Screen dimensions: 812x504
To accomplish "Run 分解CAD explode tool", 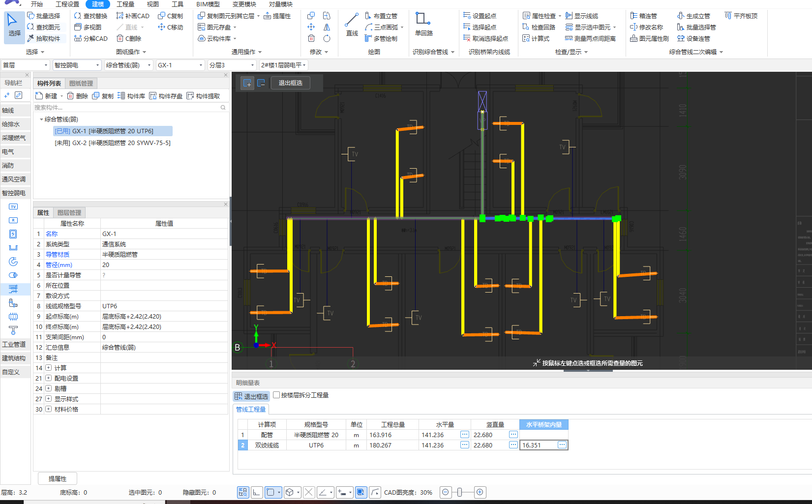I will (x=91, y=38).
